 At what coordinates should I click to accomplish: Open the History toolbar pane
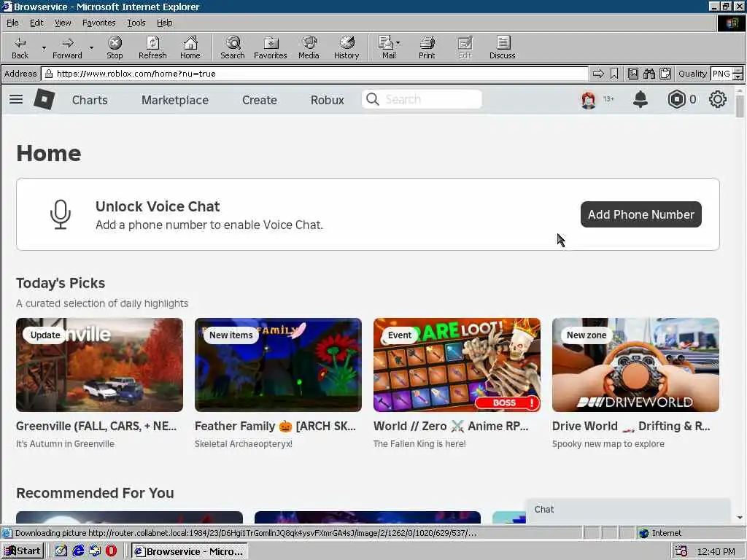(347, 47)
